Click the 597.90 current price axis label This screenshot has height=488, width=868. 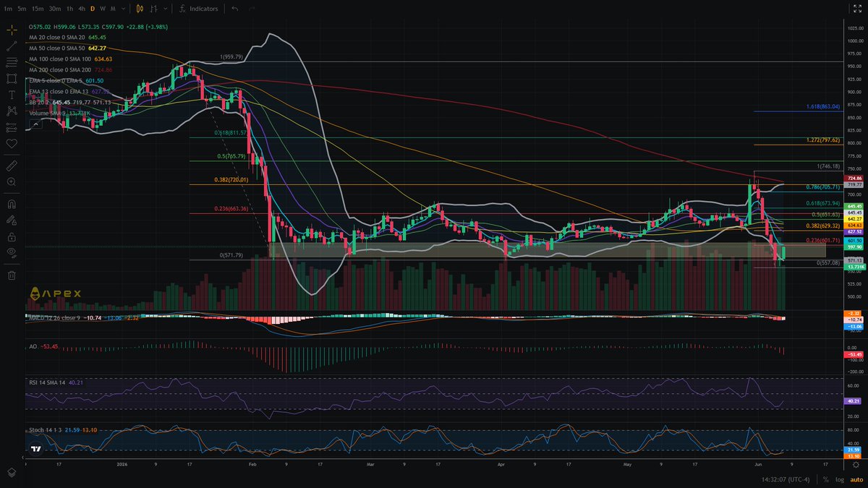pyautogui.click(x=853, y=247)
